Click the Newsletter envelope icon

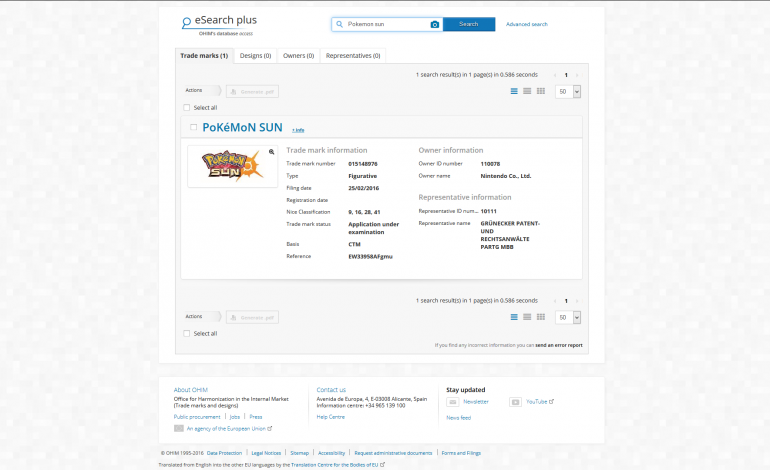pyautogui.click(x=452, y=401)
